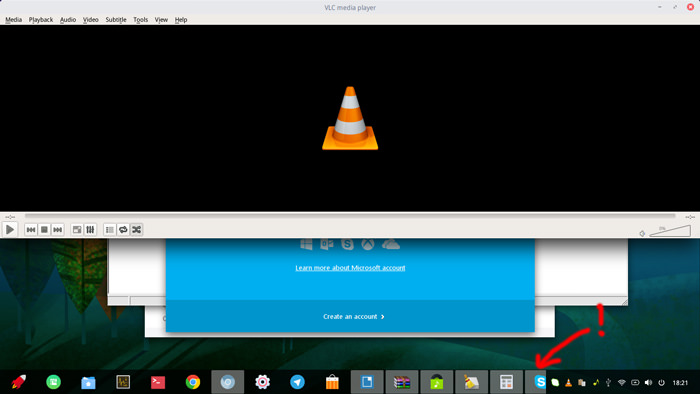Screen dimensions: 700x394
Task: Click the seek progress bar
Action: click(350, 216)
